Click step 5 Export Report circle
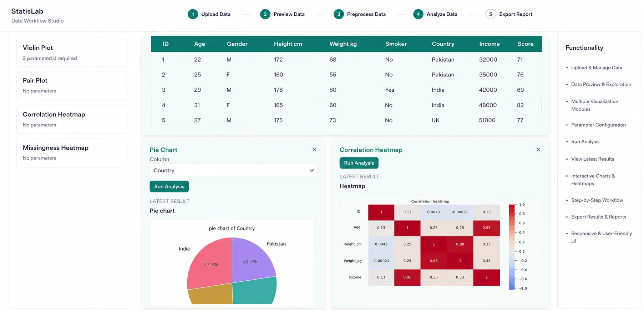This screenshot has height=311, width=644. 491,14
